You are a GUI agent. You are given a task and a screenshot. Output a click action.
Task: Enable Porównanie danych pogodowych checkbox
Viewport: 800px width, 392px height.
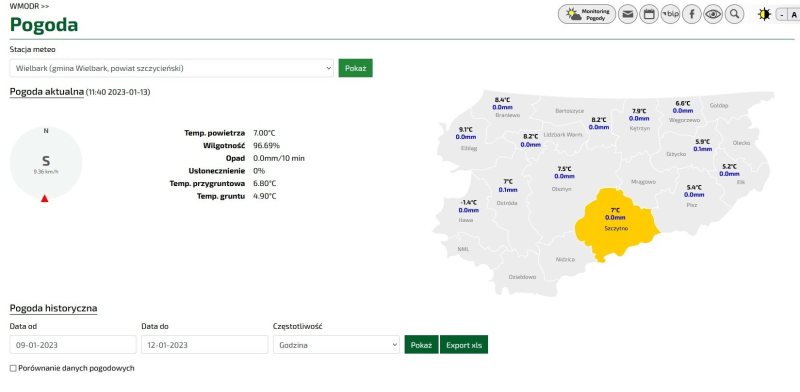coord(13,368)
